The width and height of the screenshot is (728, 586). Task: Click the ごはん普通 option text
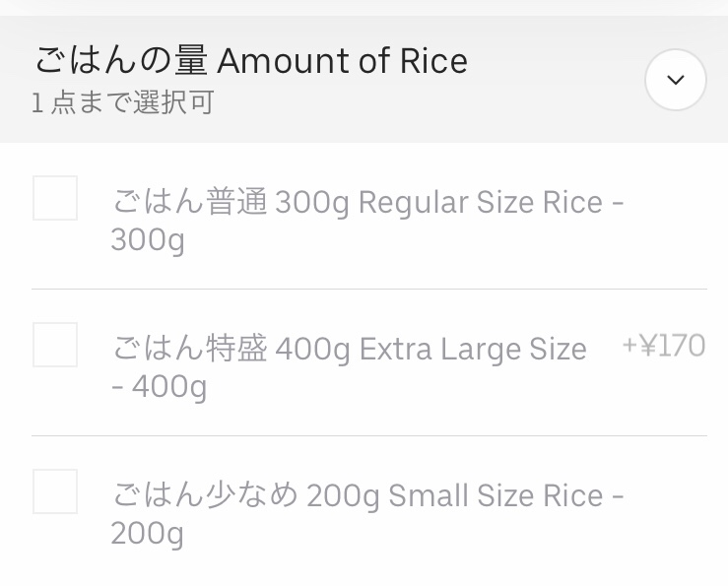click(189, 203)
